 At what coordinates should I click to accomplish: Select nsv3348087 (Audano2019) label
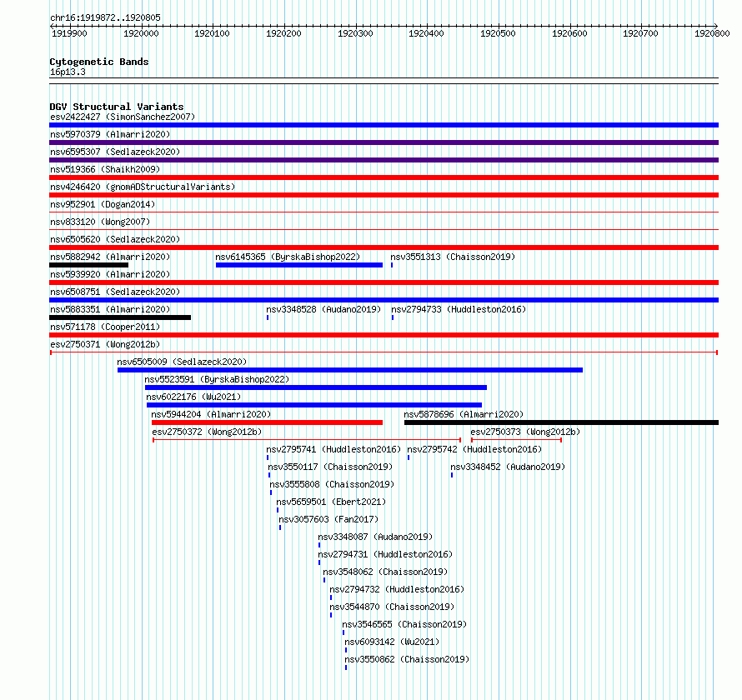(x=375, y=537)
